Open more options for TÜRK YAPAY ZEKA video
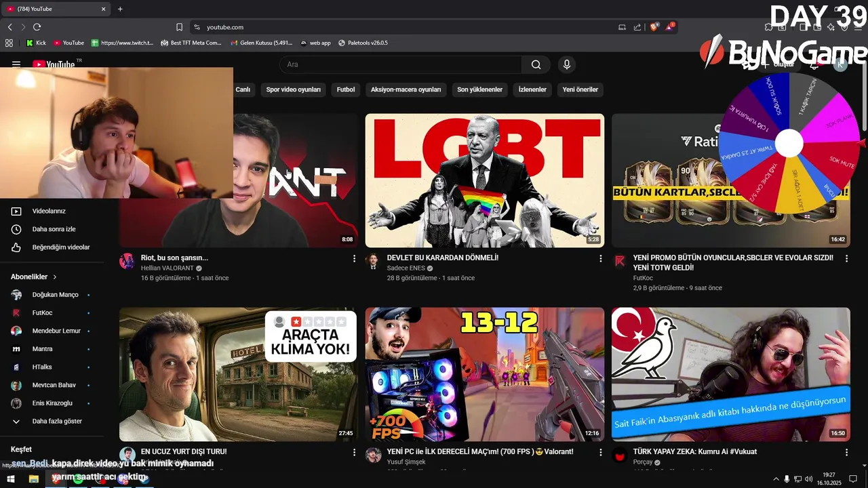Image resolution: width=868 pixels, height=488 pixels. [x=846, y=452]
